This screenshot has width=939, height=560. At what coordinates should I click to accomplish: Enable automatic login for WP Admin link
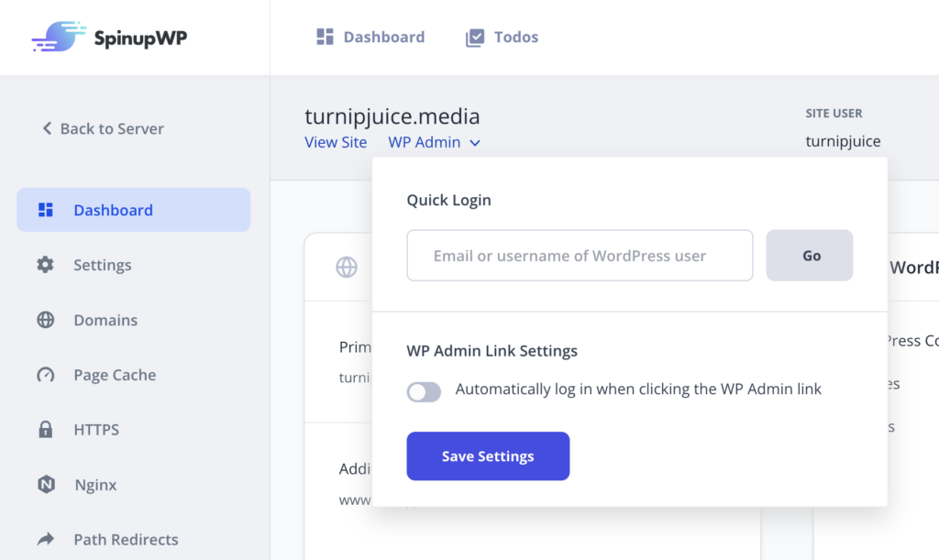point(424,391)
